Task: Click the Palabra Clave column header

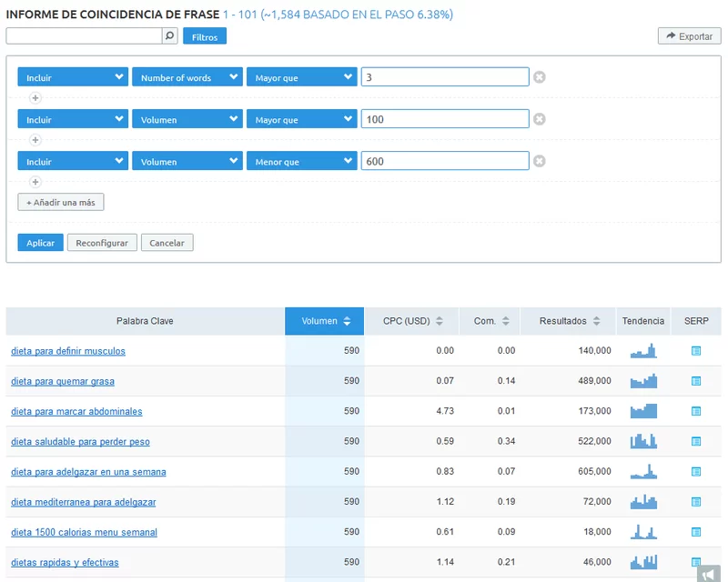Action: coord(145,321)
